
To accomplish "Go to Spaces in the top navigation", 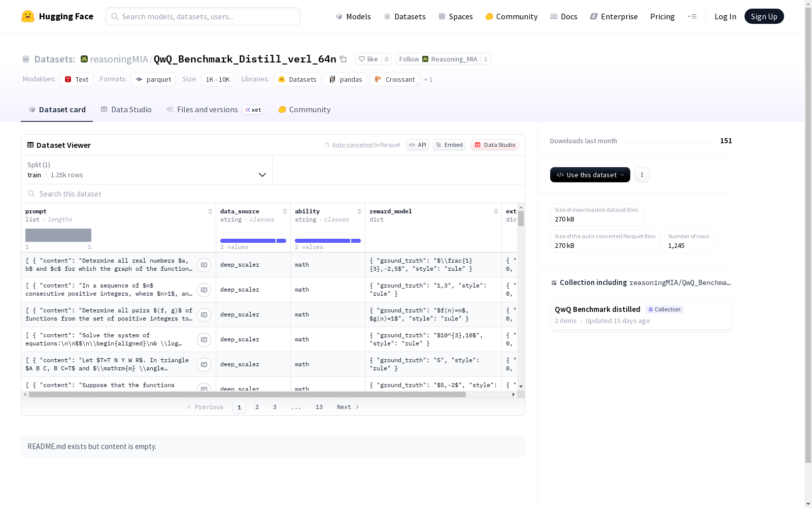I will tap(456, 16).
